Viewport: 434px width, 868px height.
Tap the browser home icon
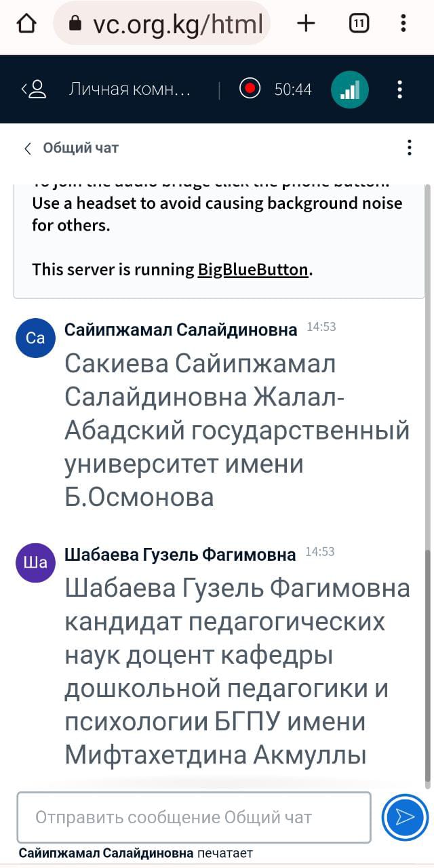26,24
